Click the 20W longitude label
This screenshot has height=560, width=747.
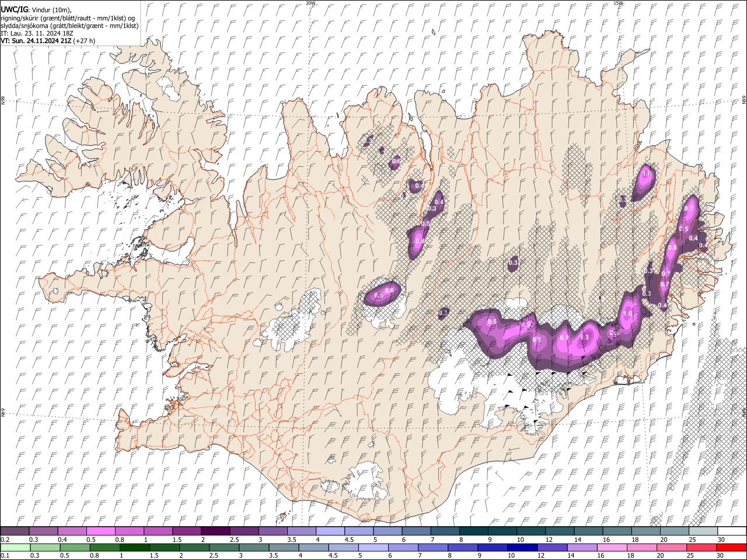click(x=310, y=3)
